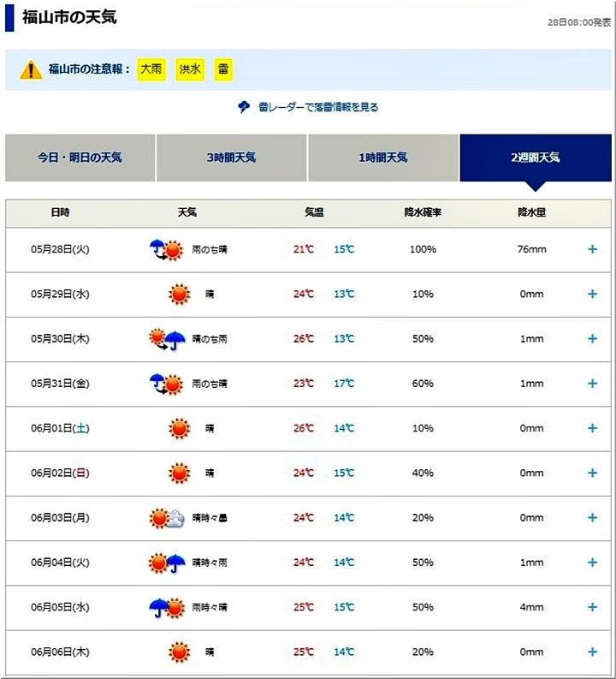The width and height of the screenshot is (616, 679).
Task: Click the yellow 洪水 advisory badge
Action: (189, 69)
